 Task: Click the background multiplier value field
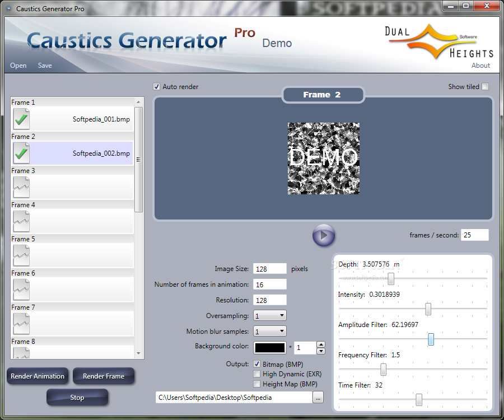(305, 348)
